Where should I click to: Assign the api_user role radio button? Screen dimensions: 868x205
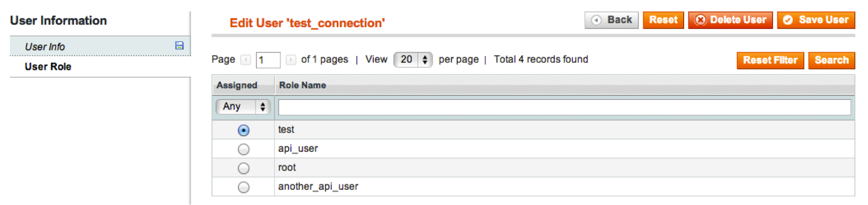point(244,149)
